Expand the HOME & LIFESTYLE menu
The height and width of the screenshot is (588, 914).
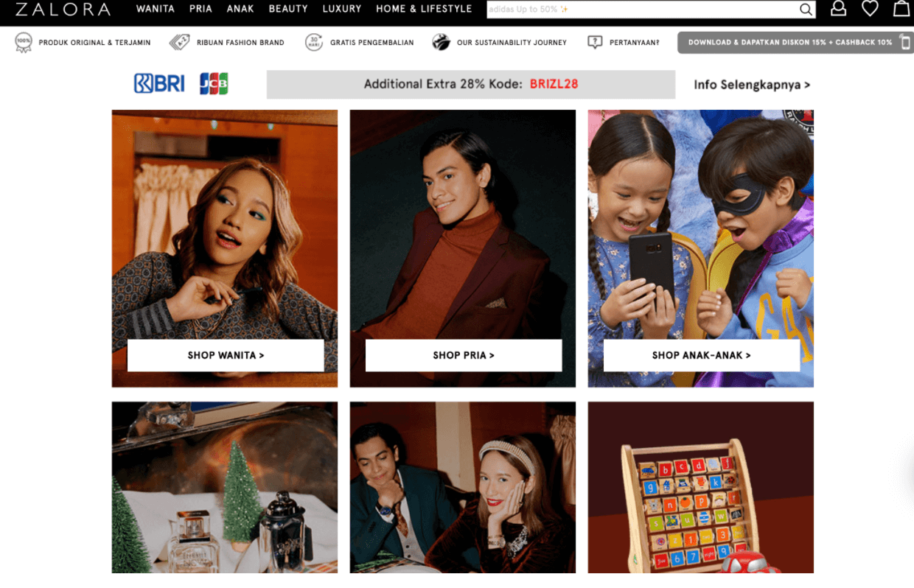tap(424, 9)
